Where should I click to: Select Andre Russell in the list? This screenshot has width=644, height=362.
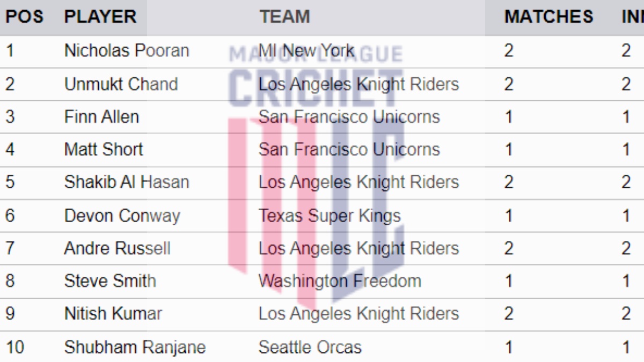pos(117,248)
